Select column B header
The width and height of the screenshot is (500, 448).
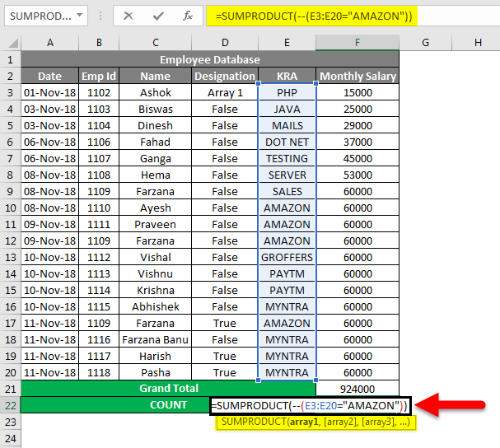tap(99, 43)
